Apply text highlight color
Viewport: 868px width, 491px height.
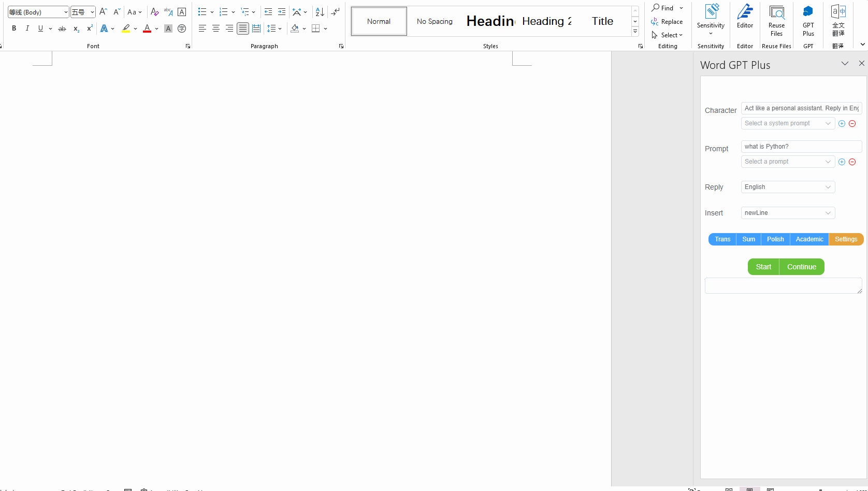click(x=125, y=28)
